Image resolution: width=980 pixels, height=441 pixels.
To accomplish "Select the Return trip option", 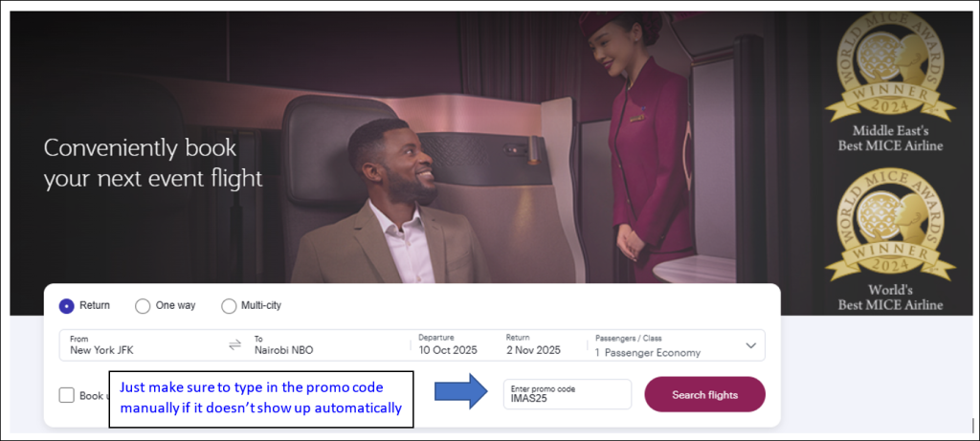I will pos(67,306).
